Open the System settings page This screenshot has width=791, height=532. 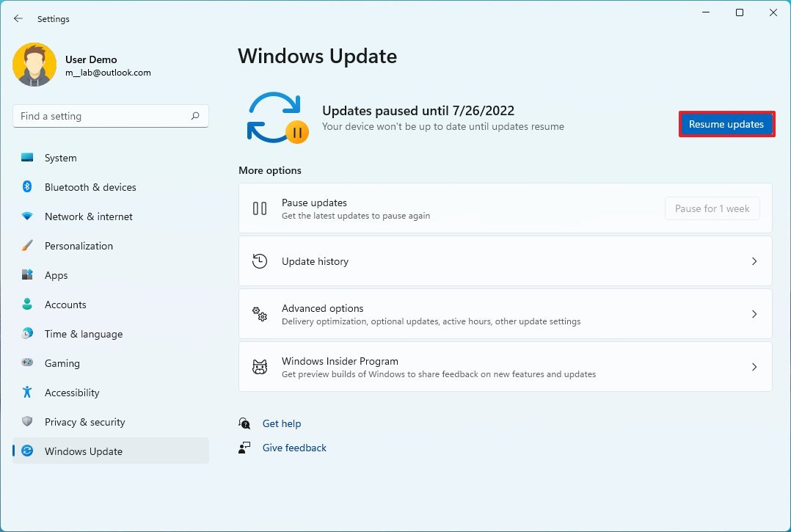click(x=60, y=158)
